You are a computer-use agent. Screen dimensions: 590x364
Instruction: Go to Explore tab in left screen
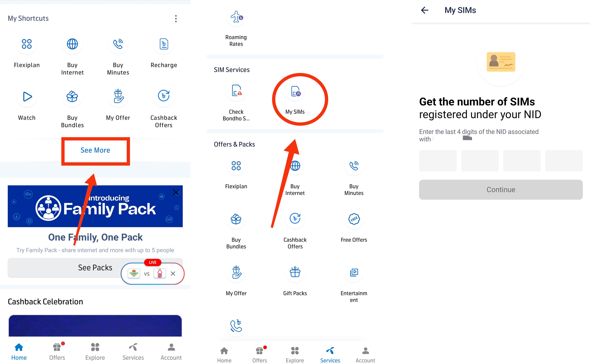click(x=95, y=351)
